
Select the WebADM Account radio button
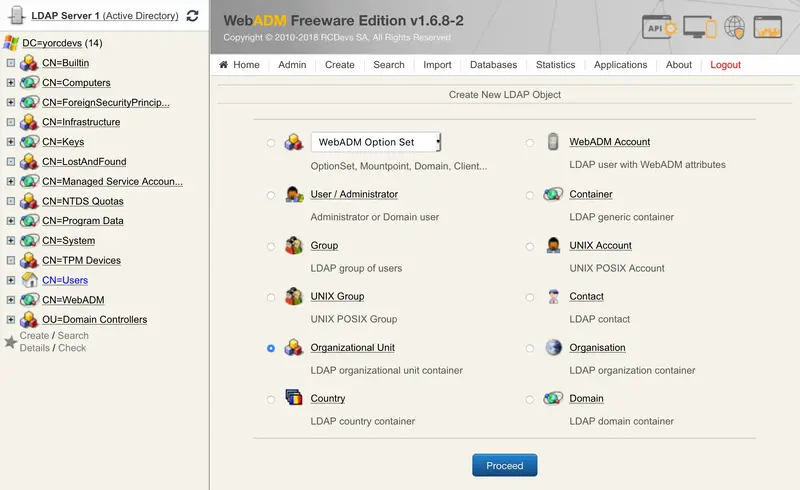coord(530,143)
